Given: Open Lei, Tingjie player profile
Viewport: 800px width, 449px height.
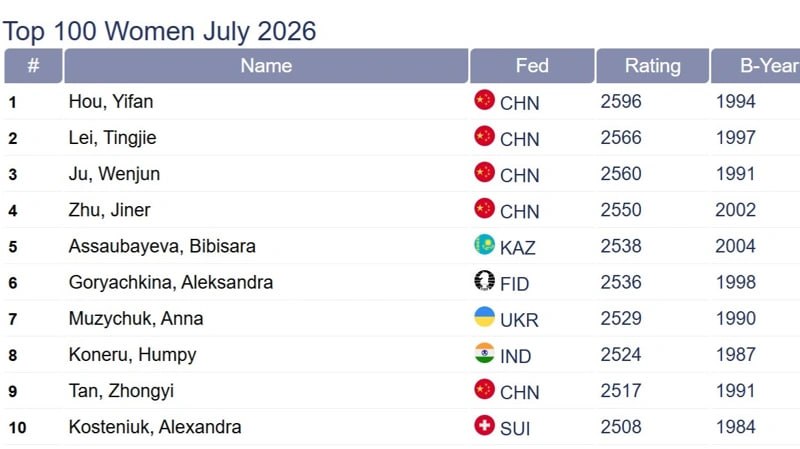Looking at the screenshot, I should click(112, 138).
